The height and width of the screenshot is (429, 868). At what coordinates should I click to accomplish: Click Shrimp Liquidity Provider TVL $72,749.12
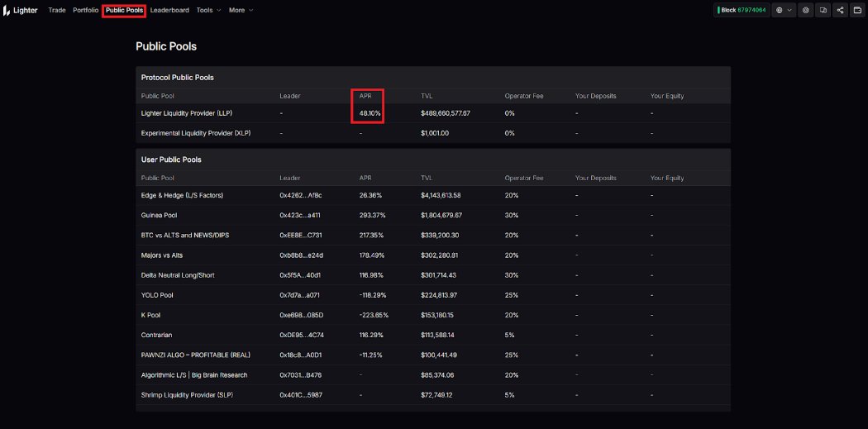pos(437,394)
